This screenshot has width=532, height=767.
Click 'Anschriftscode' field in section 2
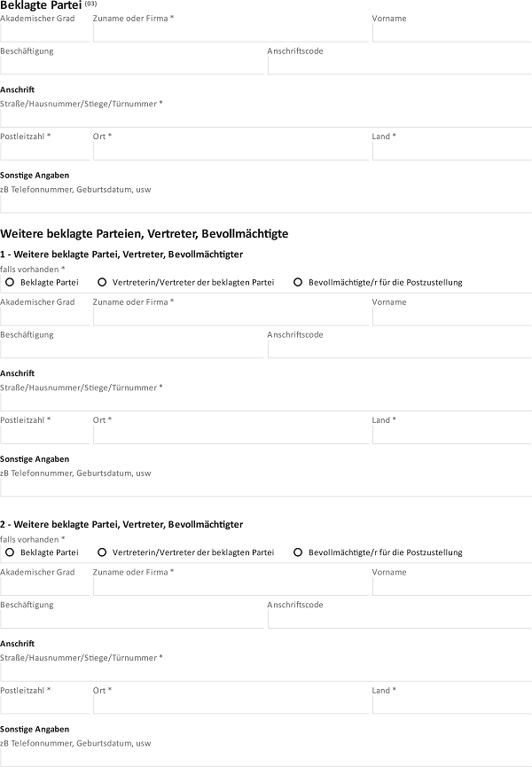pyautogui.click(x=399, y=620)
